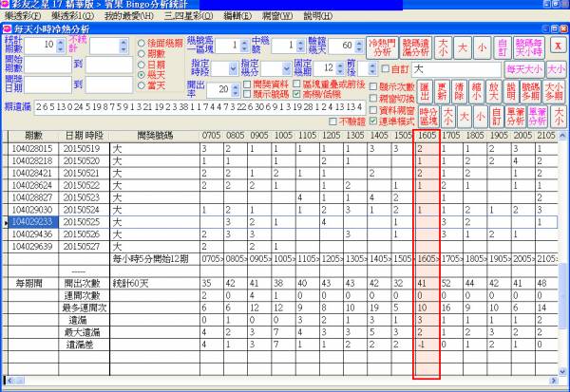This screenshot has height=392, width=570.
Task: Adjust the 開出率 spinner arrows
Action: (236, 89)
